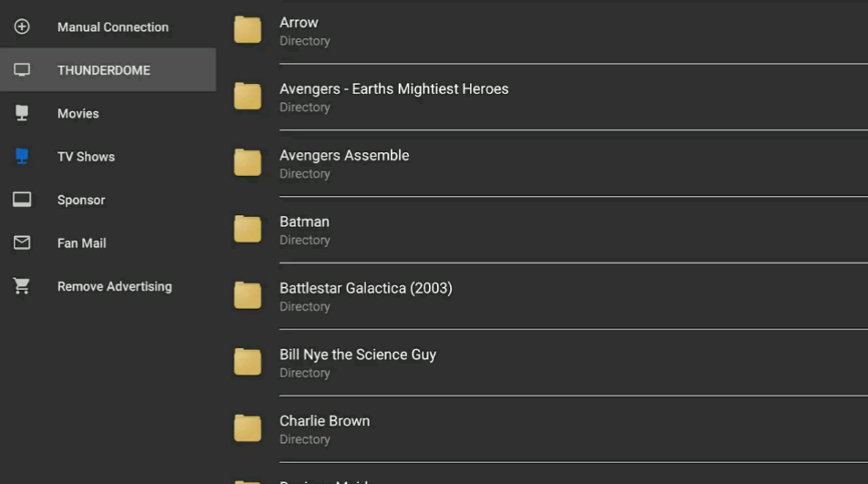Click the Remove Advertising shopping cart icon
This screenshot has height=484, width=868.
pyautogui.click(x=22, y=285)
